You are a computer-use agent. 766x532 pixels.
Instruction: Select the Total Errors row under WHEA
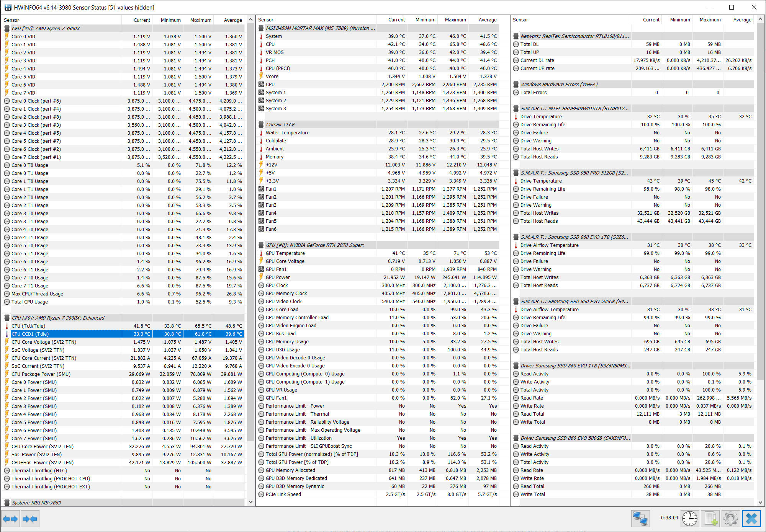633,93
